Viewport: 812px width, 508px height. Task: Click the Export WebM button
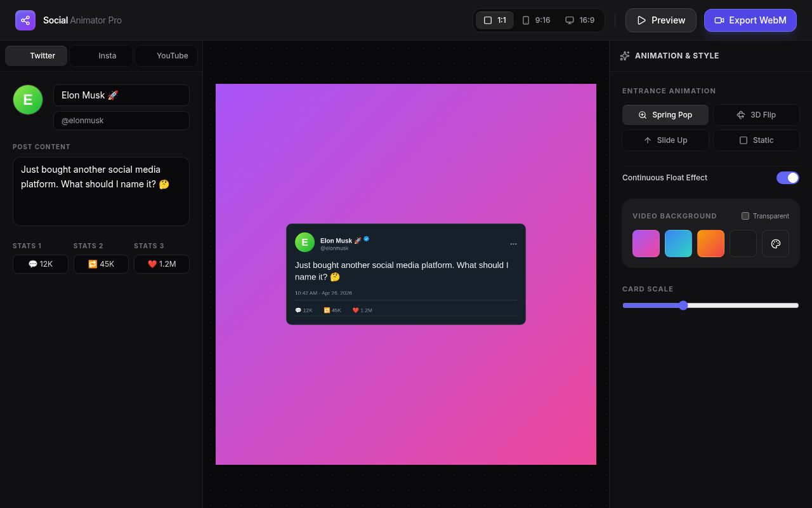tap(750, 20)
